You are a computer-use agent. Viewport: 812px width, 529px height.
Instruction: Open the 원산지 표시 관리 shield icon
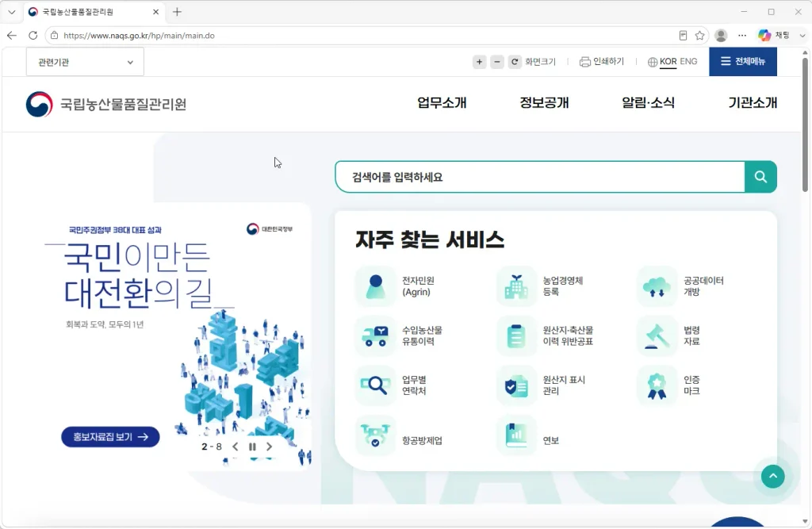tap(516, 385)
